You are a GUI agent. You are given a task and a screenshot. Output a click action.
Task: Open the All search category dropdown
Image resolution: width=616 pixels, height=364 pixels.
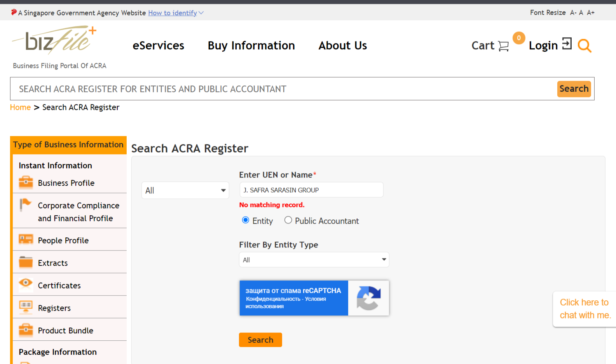(x=185, y=190)
